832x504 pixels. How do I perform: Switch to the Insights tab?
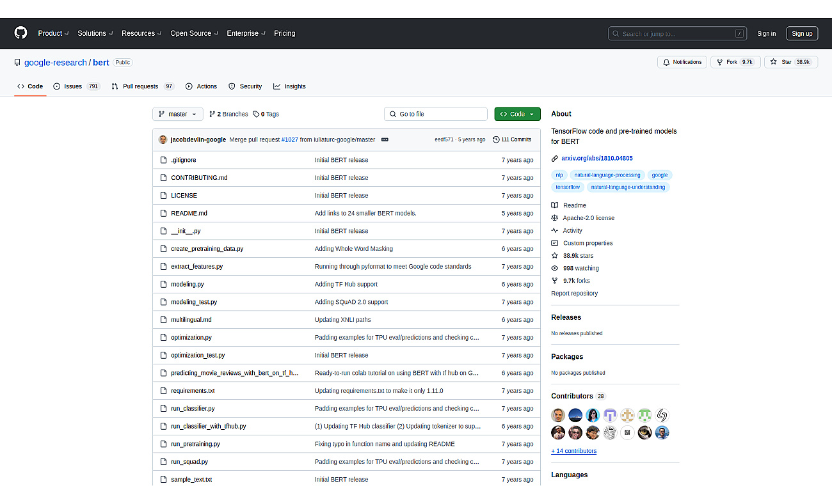(289, 86)
